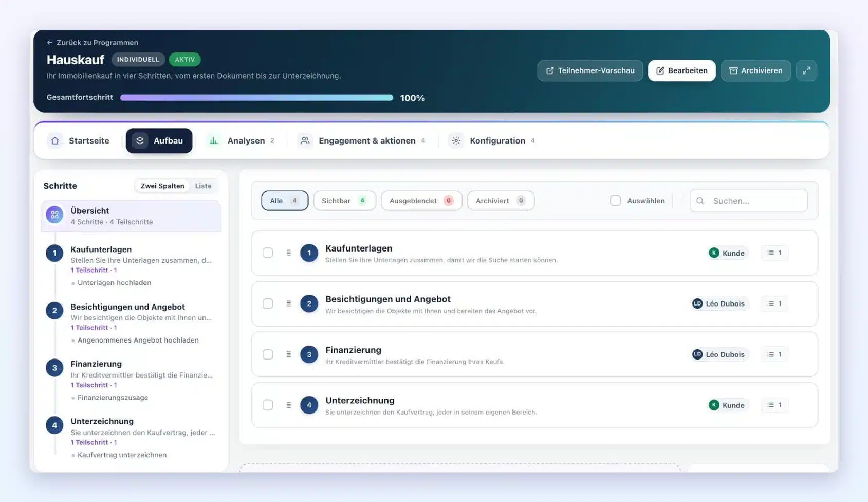Screen dimensions: 868x502
Task: Select the Aufbau tab
Action: tap(159, 140)
